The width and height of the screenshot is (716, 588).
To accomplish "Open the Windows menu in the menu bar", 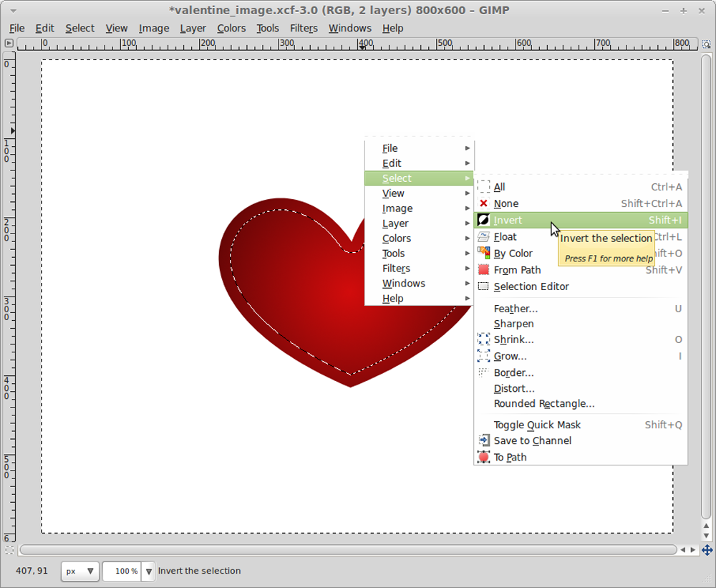I will [350, 28].
